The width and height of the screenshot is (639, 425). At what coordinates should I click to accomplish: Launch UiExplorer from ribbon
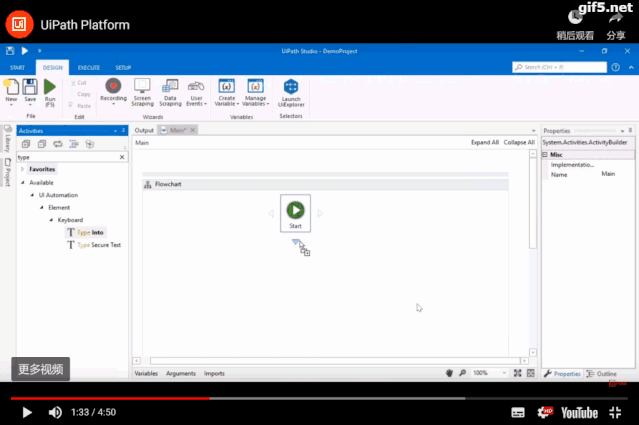[291, 87]
